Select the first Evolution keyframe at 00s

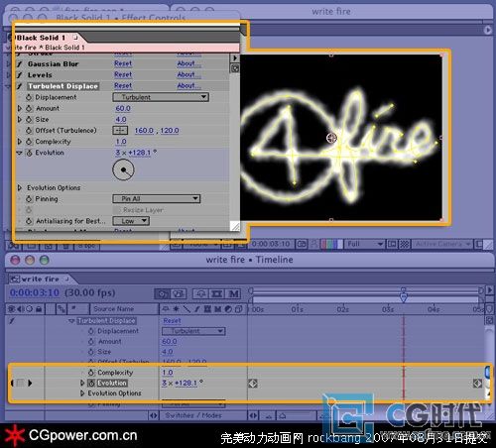[x=253, y=384]
